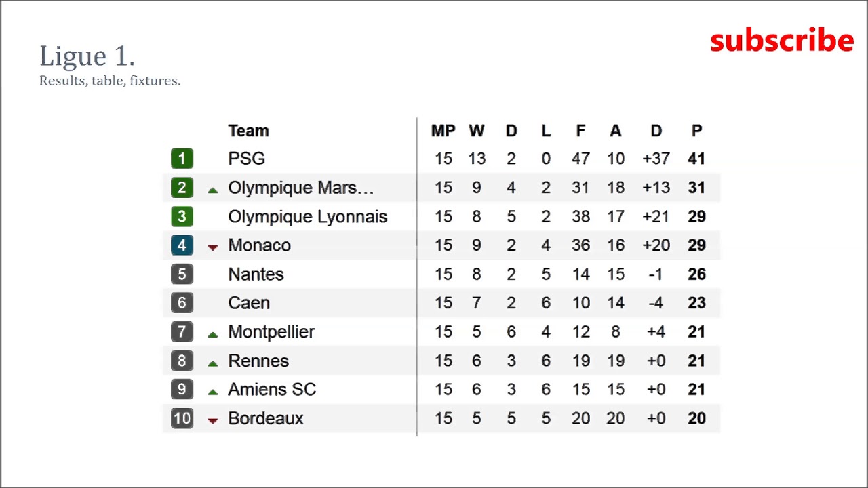Open the Olympique Lyonnais team entry
868x488 pixels.
[x=307, y=217]
